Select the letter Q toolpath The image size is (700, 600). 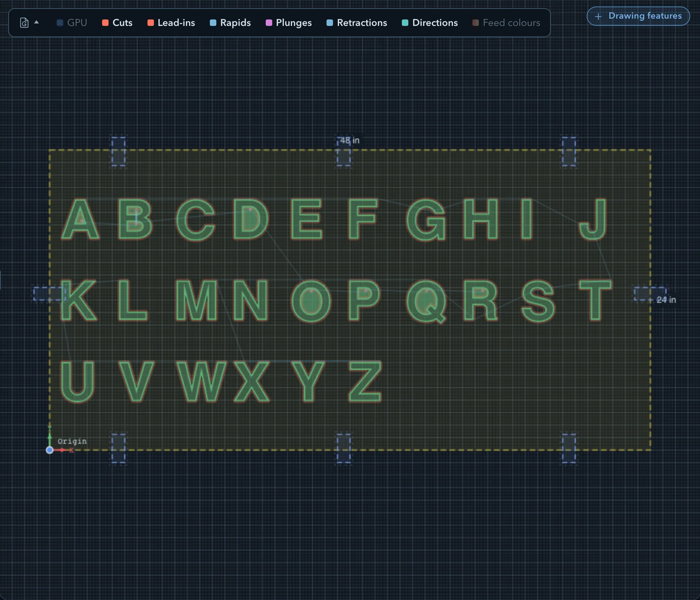click(x=427, y=301)
